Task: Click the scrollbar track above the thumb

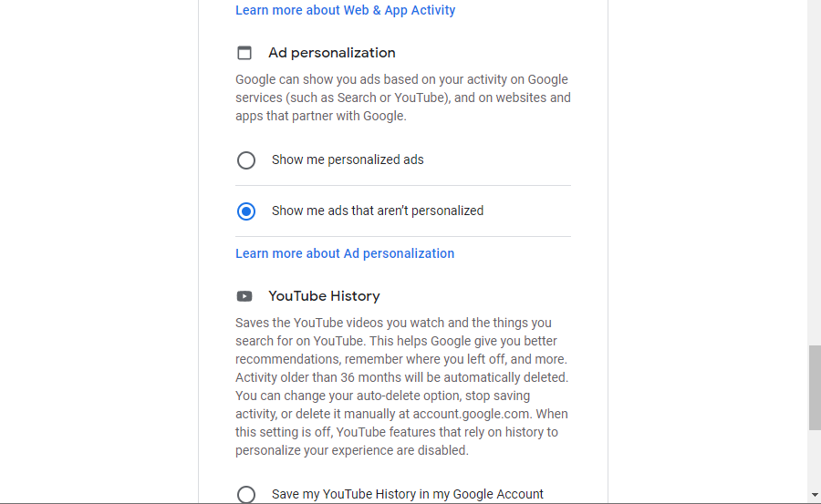Action: [x=814, y=182]
